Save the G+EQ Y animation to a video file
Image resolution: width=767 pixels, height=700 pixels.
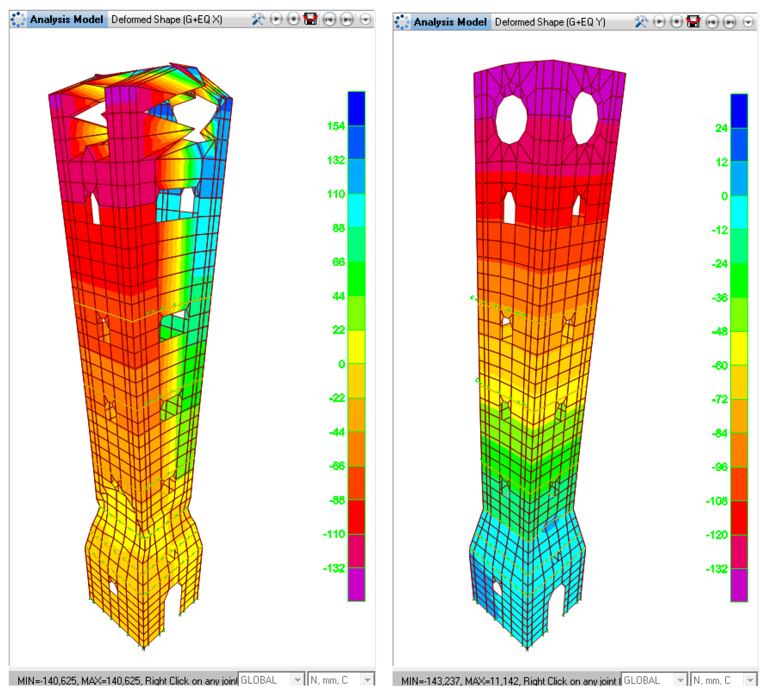click(693, 22)
